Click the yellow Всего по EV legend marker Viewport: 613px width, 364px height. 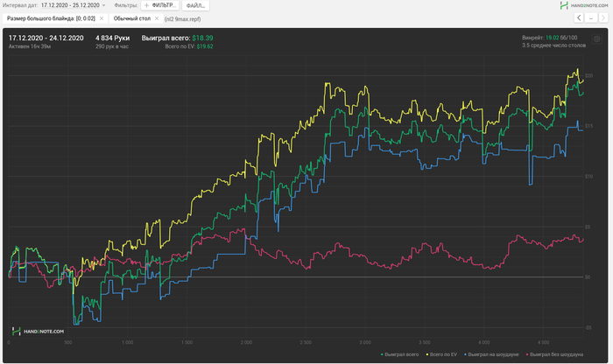[427, 354]
